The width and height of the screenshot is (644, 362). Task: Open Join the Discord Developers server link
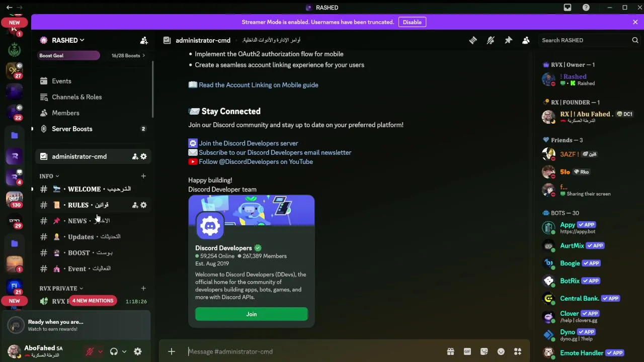(249, 143)
